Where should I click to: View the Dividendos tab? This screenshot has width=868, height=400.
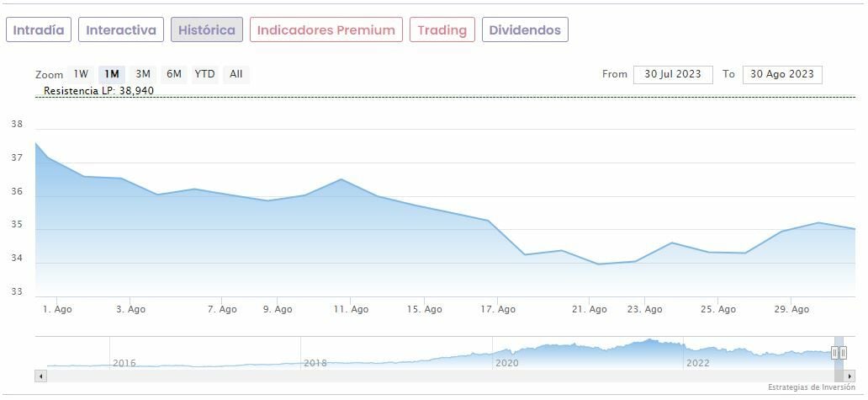525,30
